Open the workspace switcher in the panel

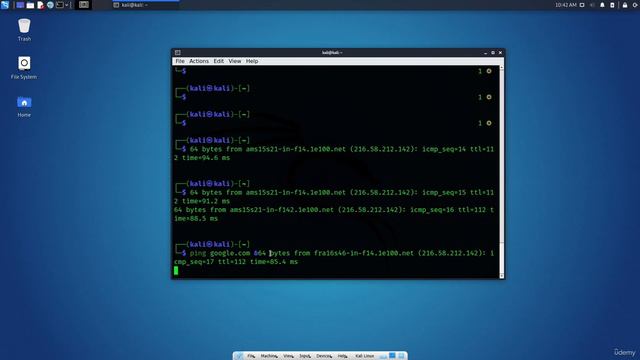(x=84, y=5)
